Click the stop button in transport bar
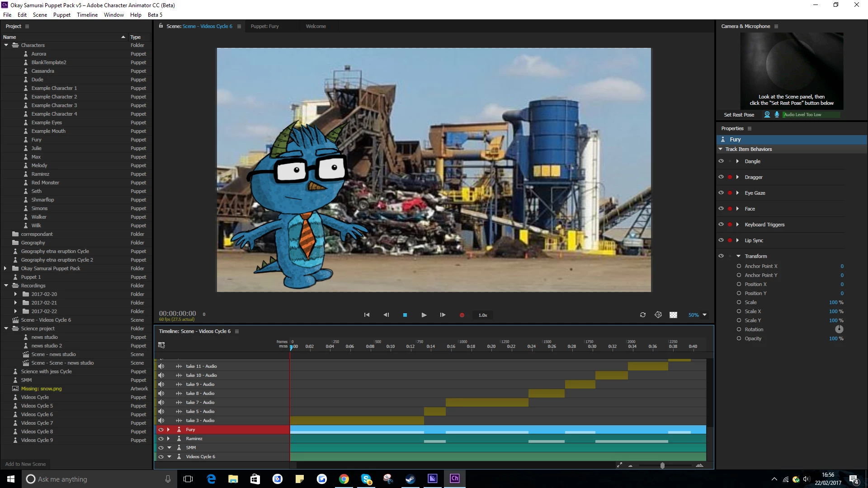Viewport: 868px width, 488px height. pos(405,315)
